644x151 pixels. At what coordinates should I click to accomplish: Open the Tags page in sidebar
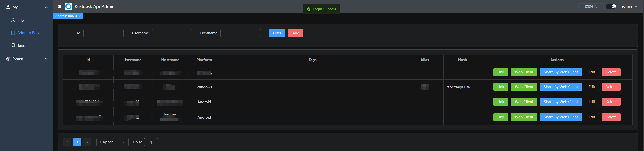[21, 45]
